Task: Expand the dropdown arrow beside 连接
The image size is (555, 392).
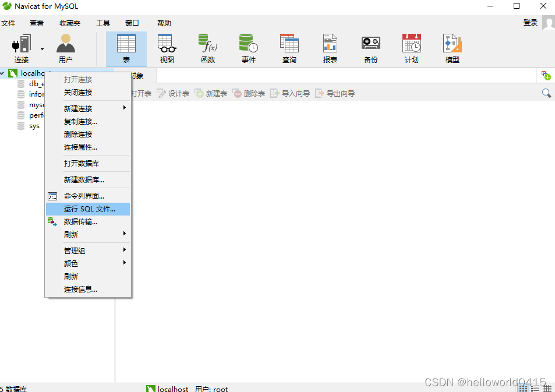Action: pos(42,50)
